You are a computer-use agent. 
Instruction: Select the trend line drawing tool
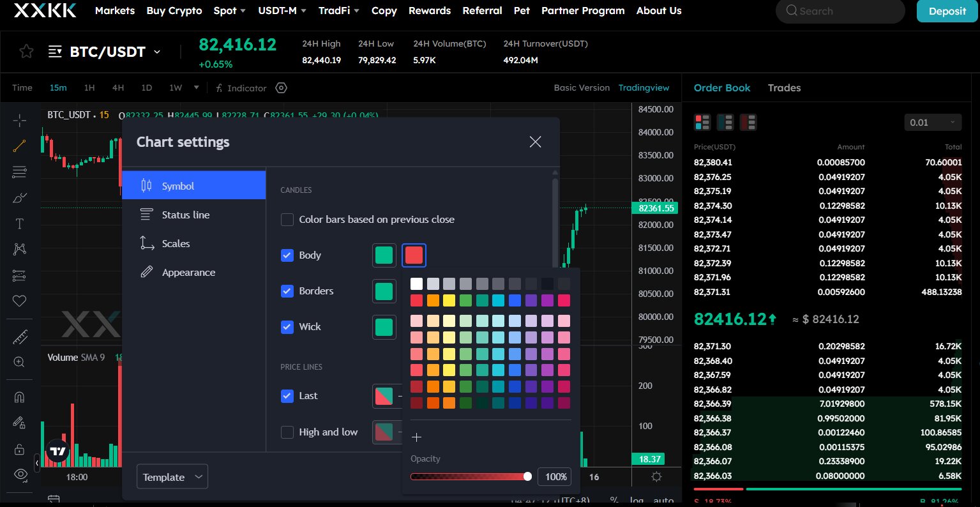[x=20, y=146]
